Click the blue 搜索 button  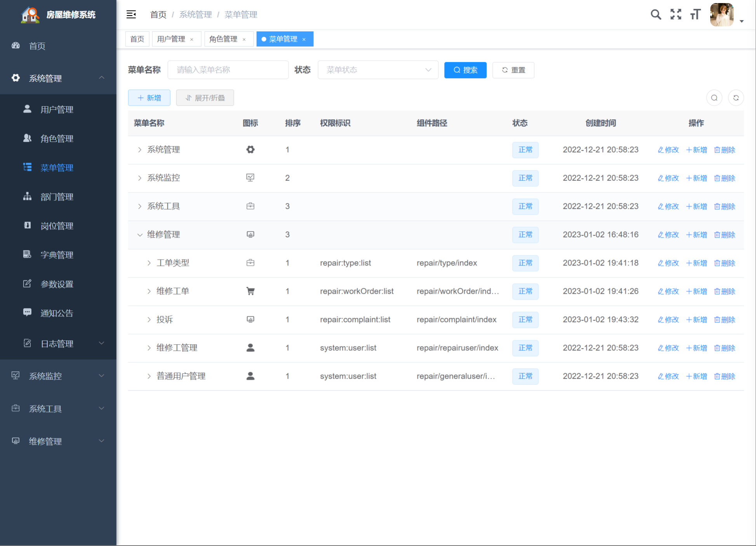point(465,70)
